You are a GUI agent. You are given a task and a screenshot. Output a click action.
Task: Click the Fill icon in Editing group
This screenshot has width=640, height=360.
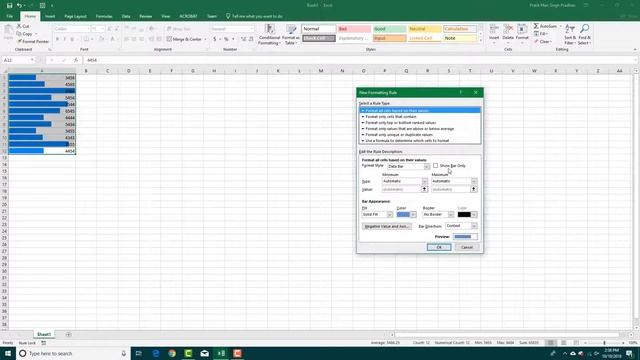pos(536,34)
